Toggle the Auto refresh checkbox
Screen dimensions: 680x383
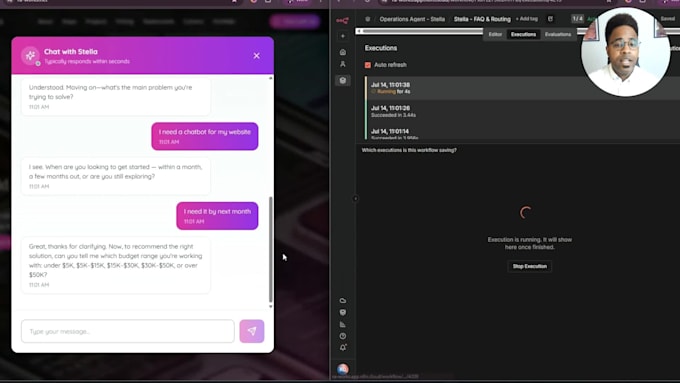368,65
